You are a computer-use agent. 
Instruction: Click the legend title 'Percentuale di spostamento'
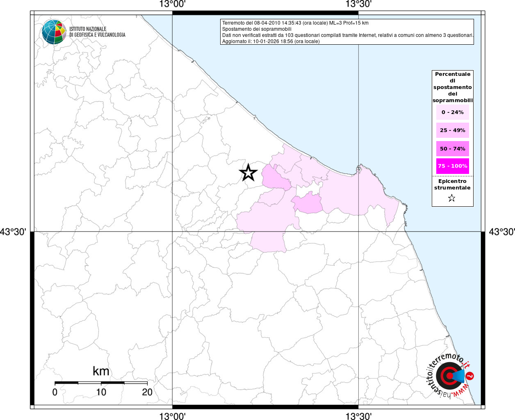pyautogui.click(x=453, y=87)
